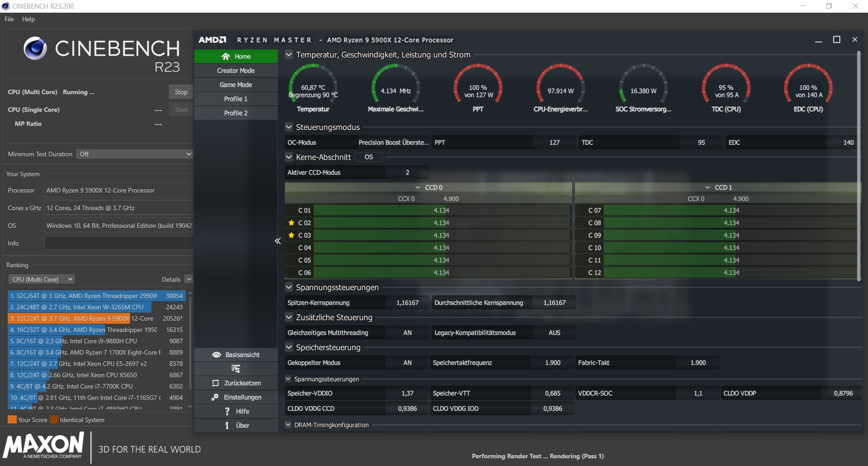The image size is (868, 466).
Task: Click the Info input field
Action: coord(119,243)
